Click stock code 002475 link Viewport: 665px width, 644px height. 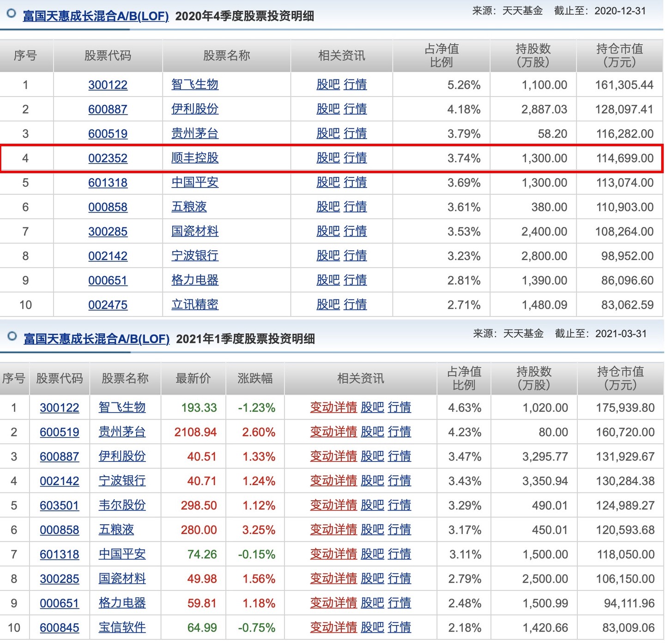[108, 305]
